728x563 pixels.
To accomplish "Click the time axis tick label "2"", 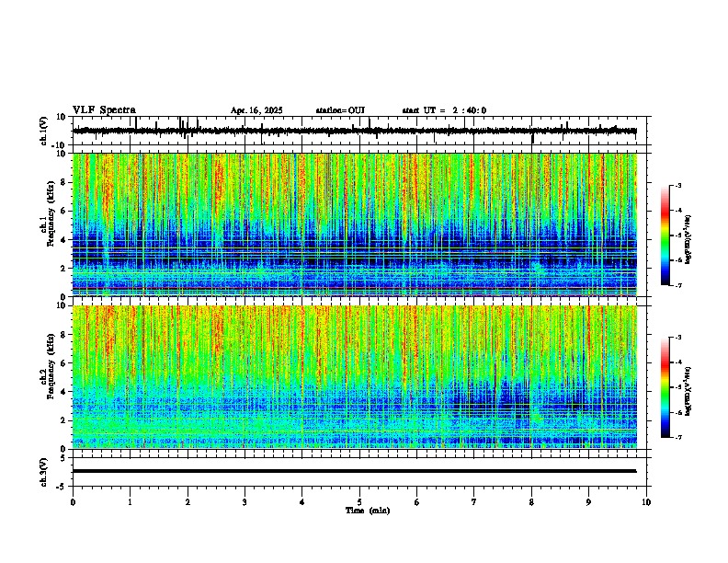I will [188, 502].
